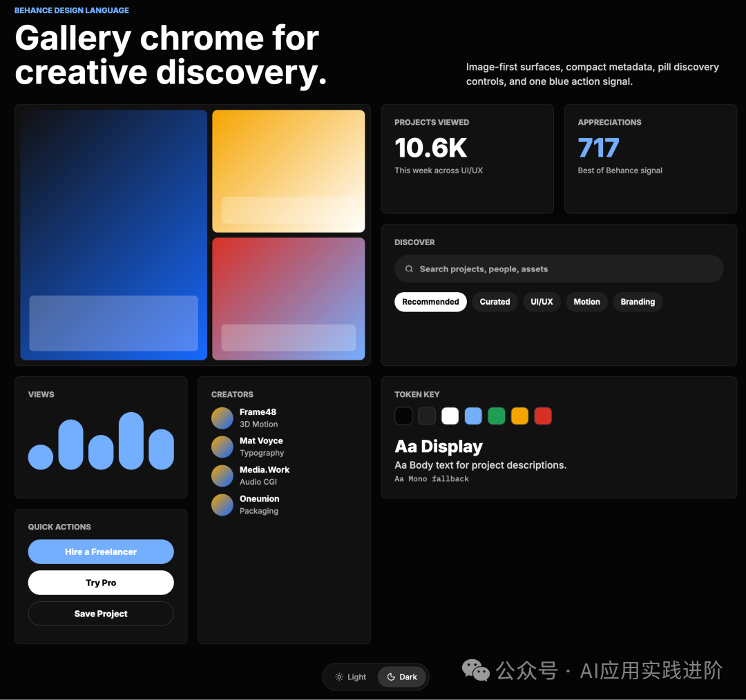Click the green color token swatch
Image resolution: width=746 pixels, height=700 pixels.
(496, 416)
